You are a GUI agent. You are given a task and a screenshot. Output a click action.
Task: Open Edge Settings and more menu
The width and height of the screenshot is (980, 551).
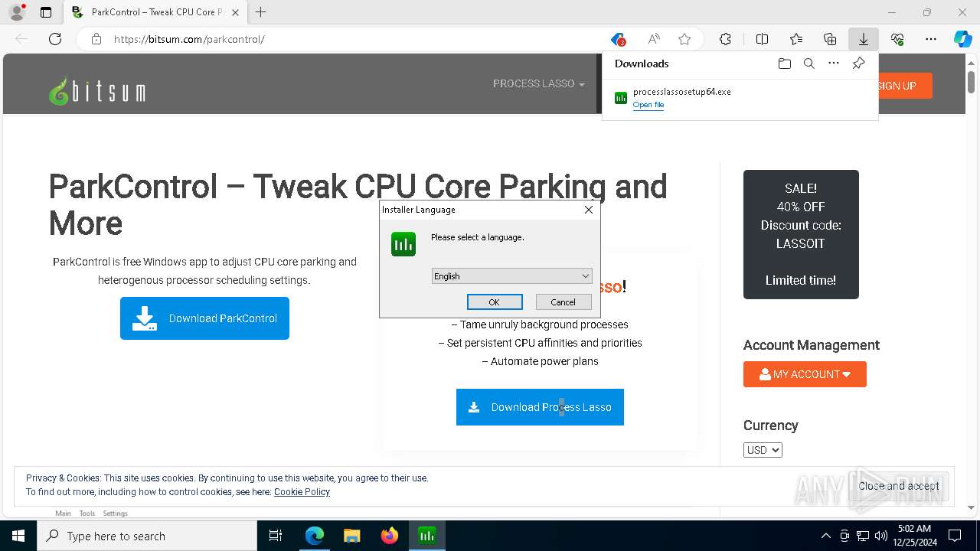click(931, 39)
